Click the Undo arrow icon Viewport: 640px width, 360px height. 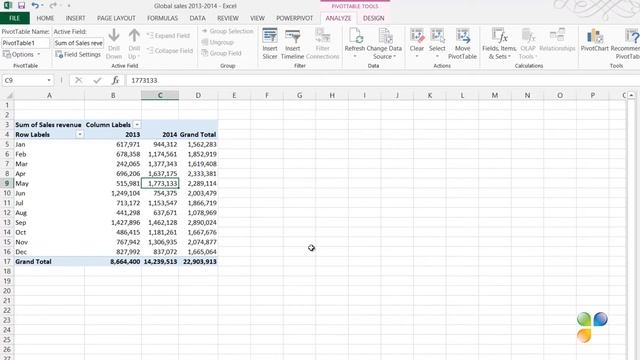pyautogui.click(x=35, y=6)
